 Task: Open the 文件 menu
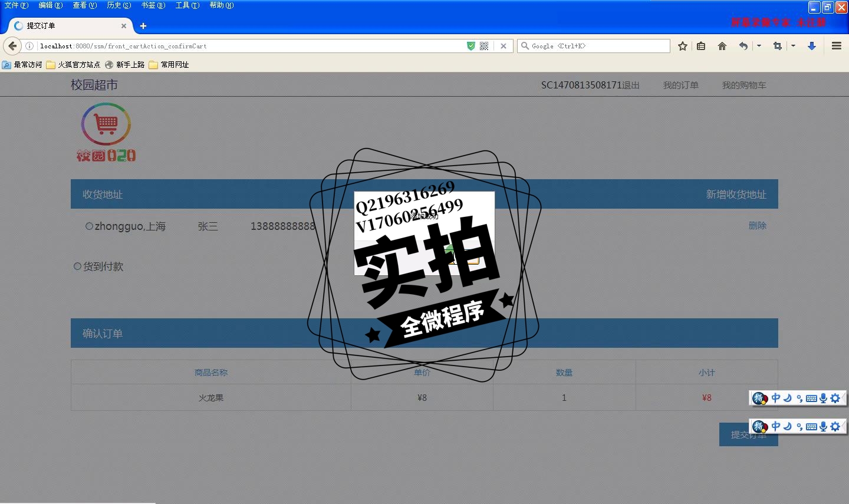pos(16,5)
